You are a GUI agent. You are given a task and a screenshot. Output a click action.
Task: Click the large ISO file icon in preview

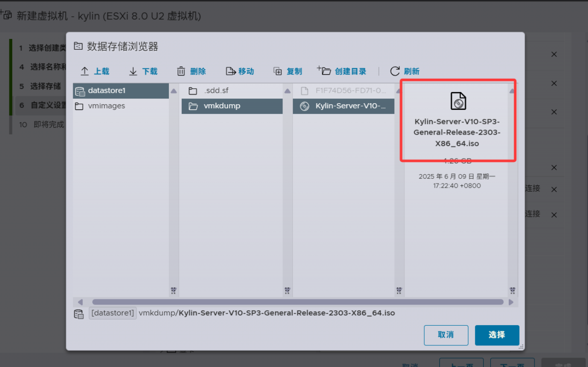pos(458,101)
